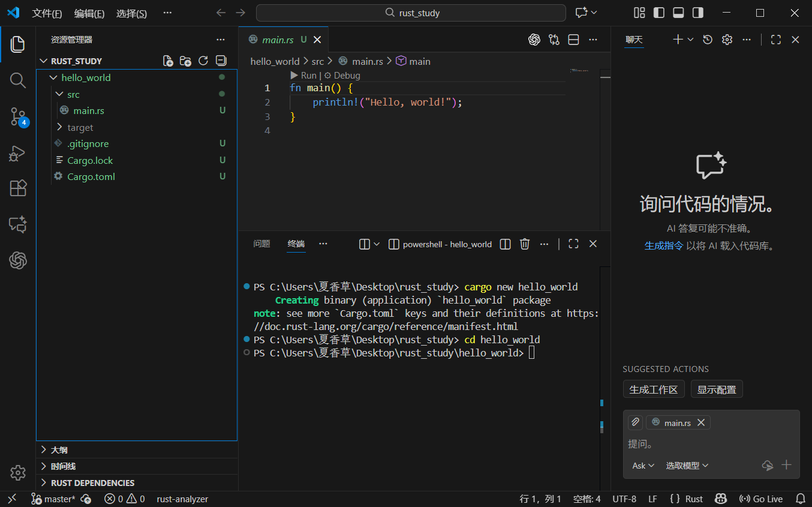
Task: Open the Extensions view
Action: pos(18,188)
